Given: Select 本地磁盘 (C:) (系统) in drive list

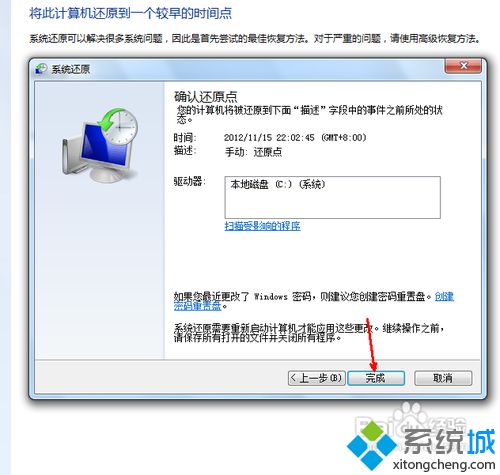Looking at the screenshot, I should [278, 184].
